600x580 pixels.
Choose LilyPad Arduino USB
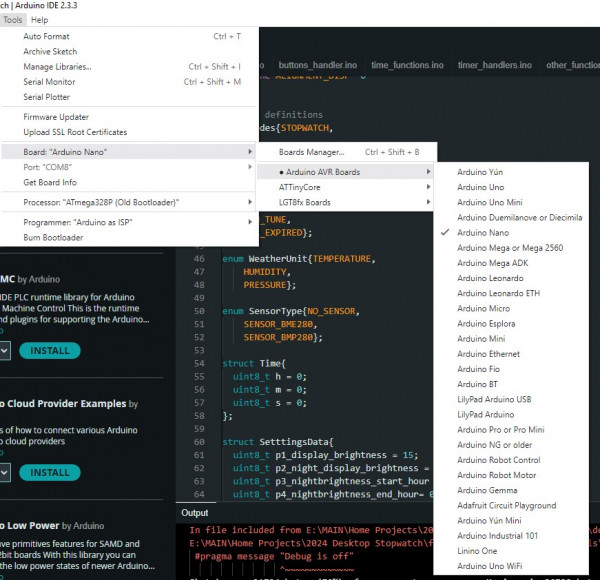click(x=511, y=399)
